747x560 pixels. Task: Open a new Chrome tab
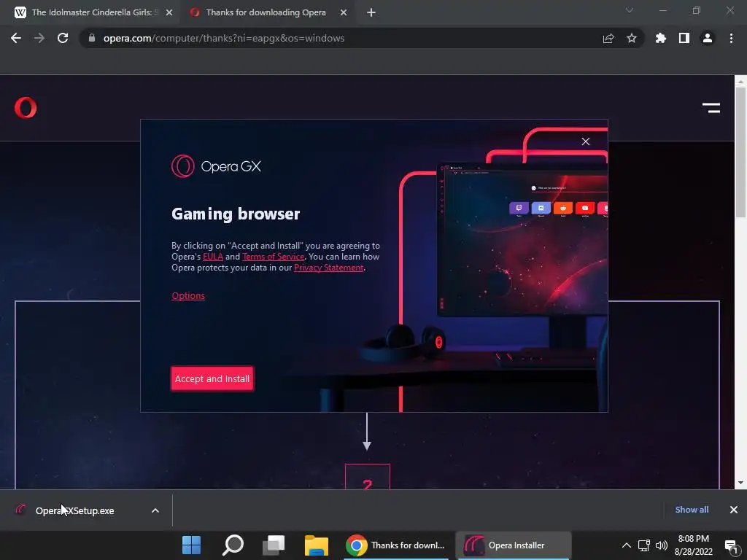point(371,12)
